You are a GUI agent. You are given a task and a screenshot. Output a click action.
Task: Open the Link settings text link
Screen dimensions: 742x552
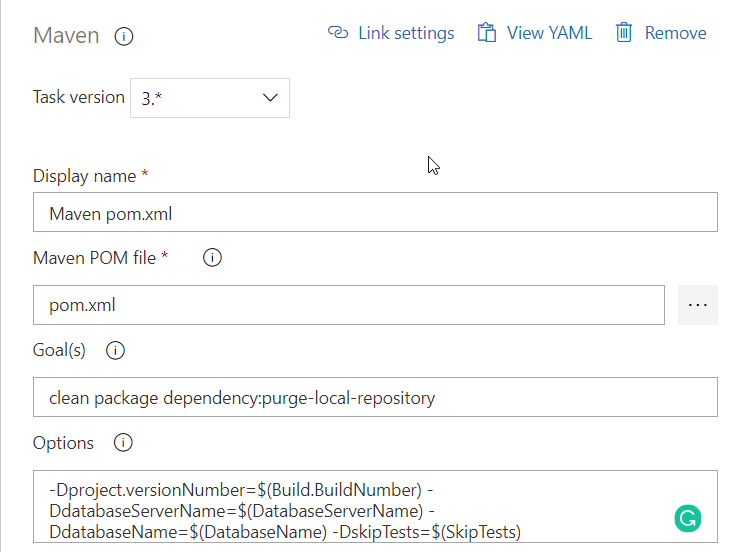coord(406,33)
